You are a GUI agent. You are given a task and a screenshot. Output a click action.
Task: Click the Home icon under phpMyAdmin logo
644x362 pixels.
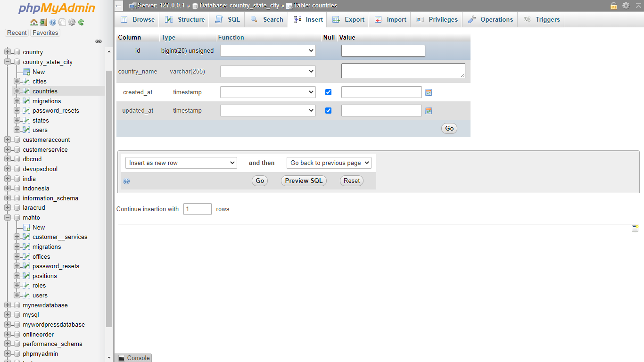33,22
